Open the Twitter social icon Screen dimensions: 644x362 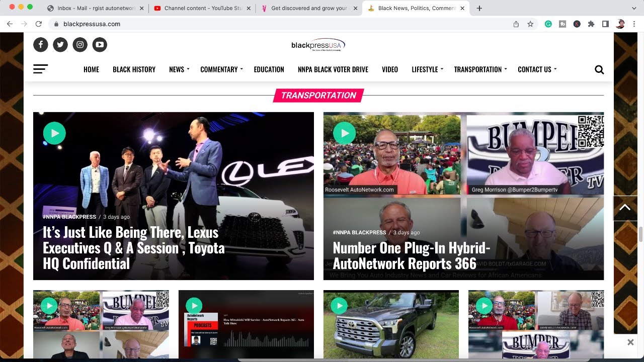[x=60, y=45]
